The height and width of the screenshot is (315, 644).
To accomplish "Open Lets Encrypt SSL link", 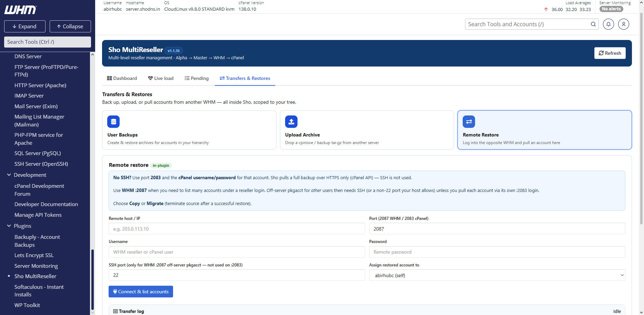I will 34,255.
